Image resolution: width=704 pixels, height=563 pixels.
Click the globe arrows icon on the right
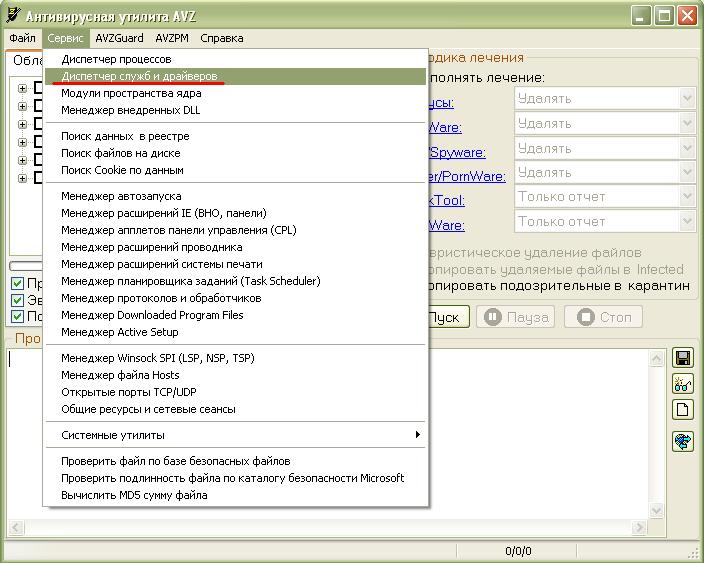coord(683,441)
